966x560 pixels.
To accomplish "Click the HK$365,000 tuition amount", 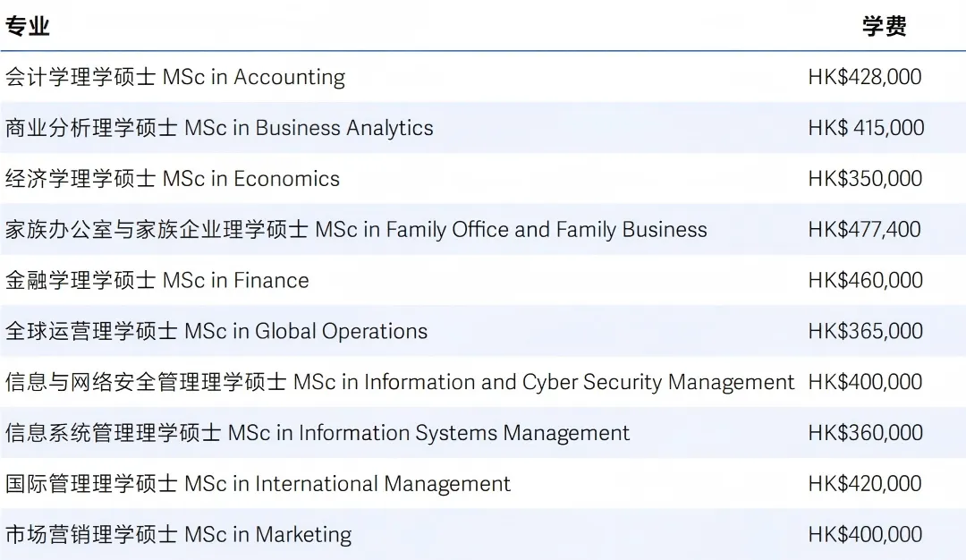I will coord(866,331).
